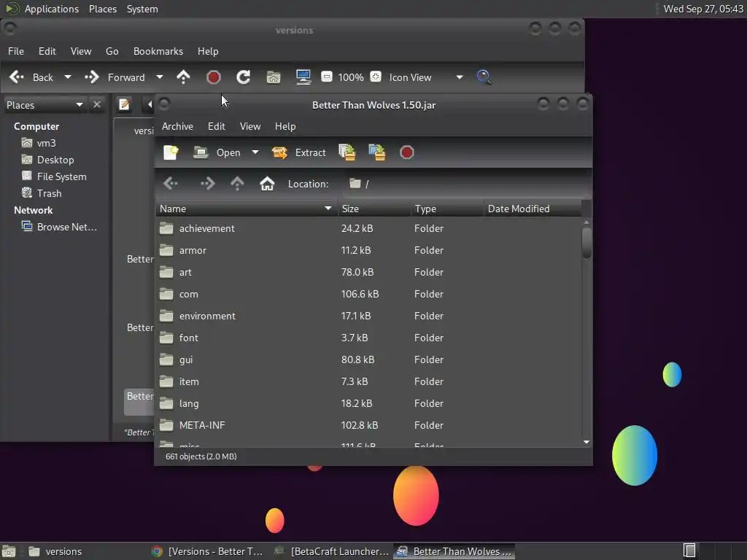Go up one level in the archive
This screenshot has height=560, width=747.
pyautogui.click(x=237, y=183)
